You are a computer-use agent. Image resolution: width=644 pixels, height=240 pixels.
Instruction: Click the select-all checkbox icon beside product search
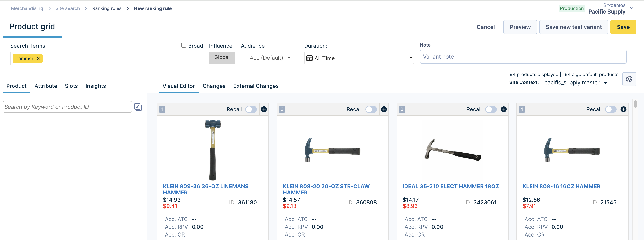tap(138, 107)
